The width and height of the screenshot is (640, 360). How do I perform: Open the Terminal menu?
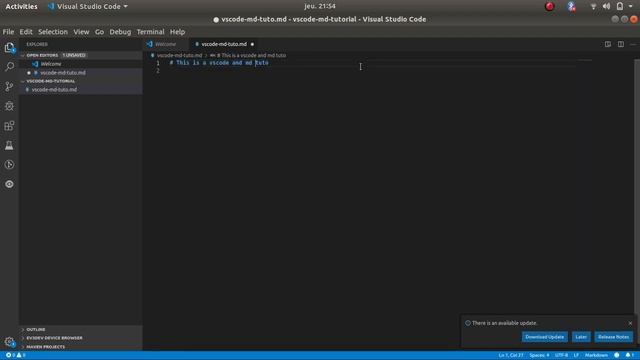(x=150, y=32)
